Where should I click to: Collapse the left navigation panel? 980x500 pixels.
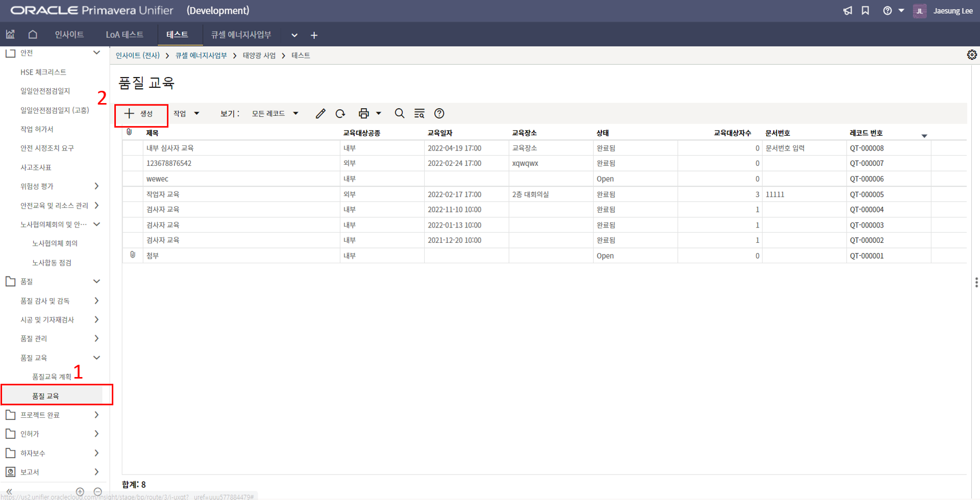coord(9,491)
